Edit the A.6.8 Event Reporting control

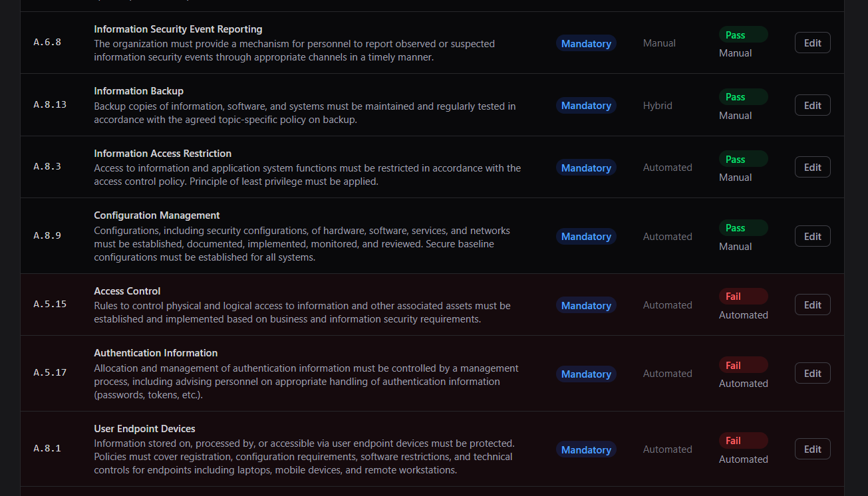[812, 43]
